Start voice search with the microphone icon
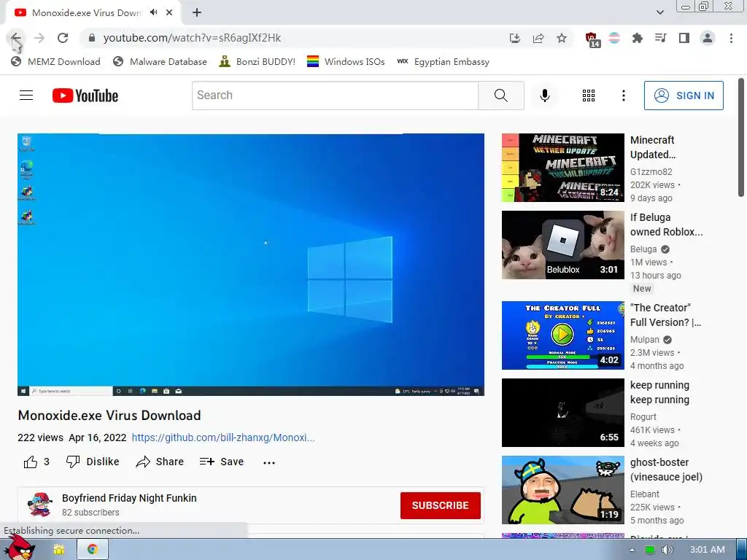Screen dimensions: 747x560 coord(544,96)
